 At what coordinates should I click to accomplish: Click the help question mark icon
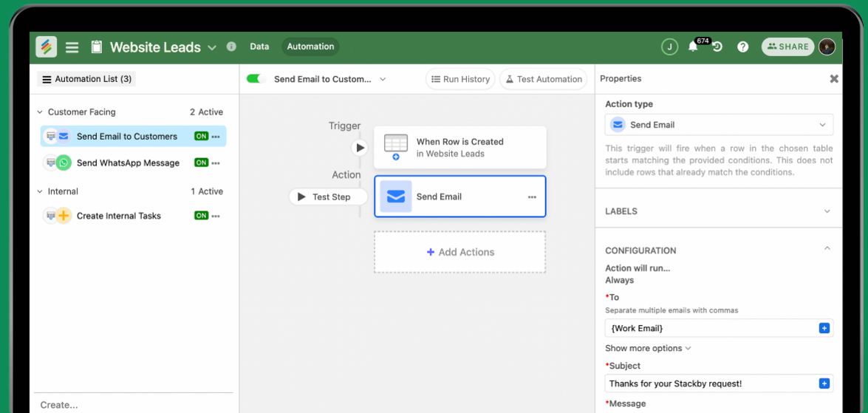point(743,47)
